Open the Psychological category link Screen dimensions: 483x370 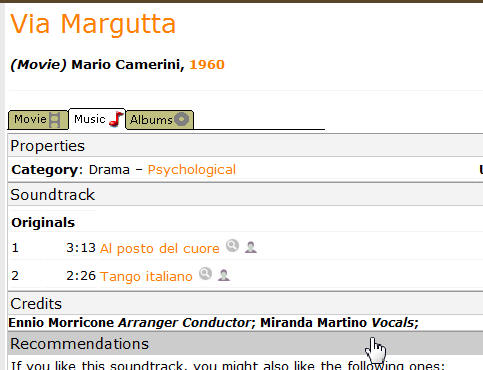[192, 170]
